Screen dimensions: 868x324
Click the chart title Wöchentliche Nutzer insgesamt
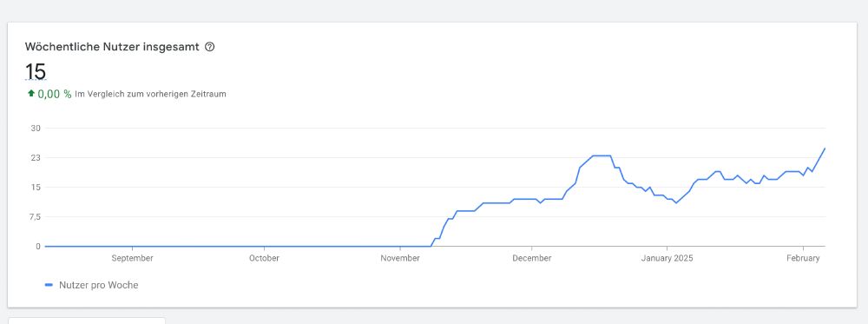[x=112, y=47]
